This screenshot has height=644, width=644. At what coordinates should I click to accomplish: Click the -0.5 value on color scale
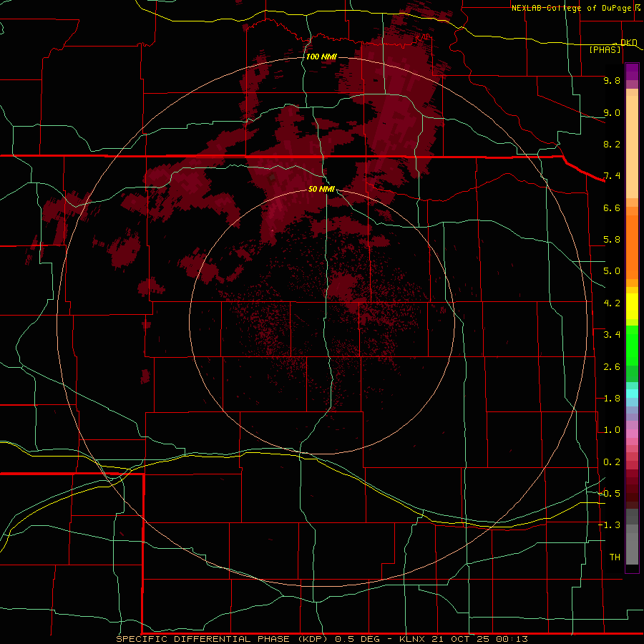tap(610, 494)
